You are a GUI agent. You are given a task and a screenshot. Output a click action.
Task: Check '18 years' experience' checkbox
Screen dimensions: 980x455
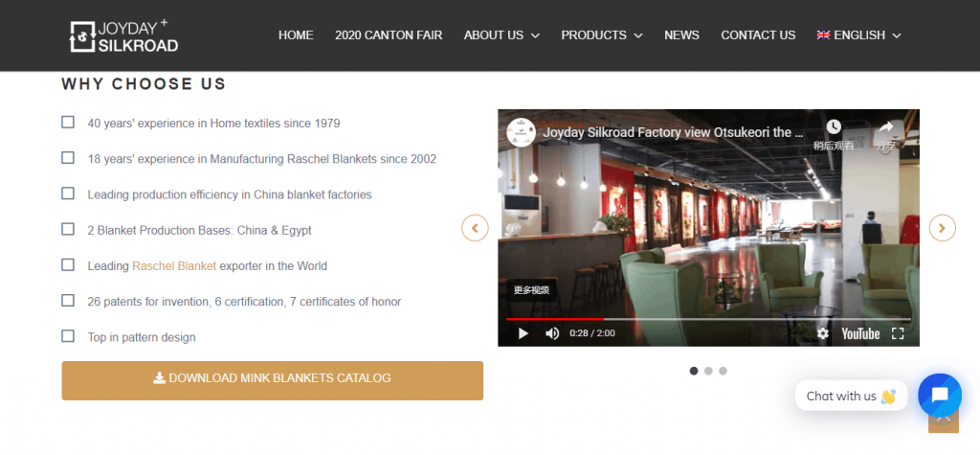(x=68, y=158)
